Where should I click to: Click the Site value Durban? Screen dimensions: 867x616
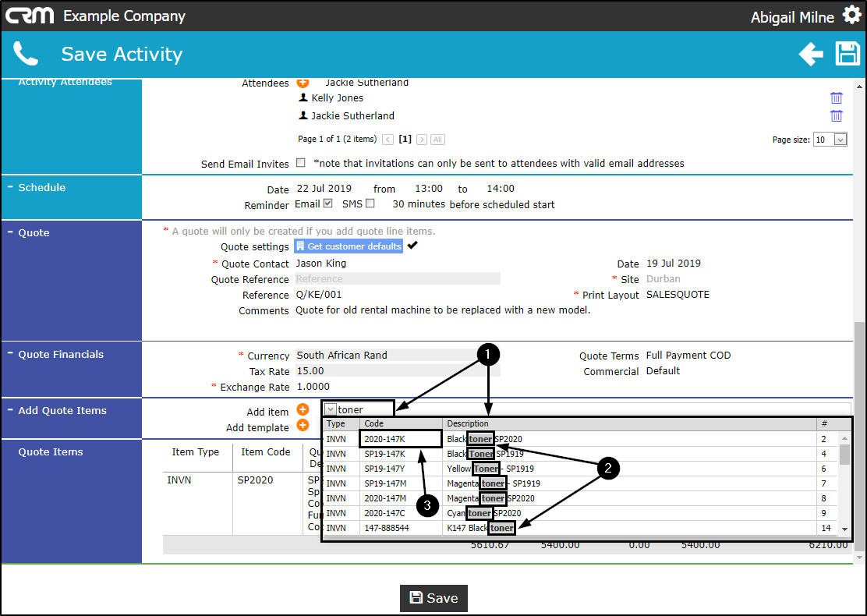[x=663, y=278]
